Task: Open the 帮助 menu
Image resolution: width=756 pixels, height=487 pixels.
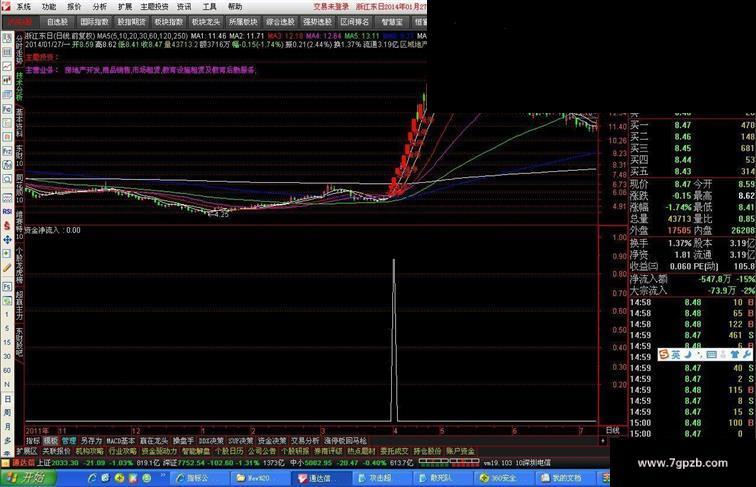Action: point(235,7)
